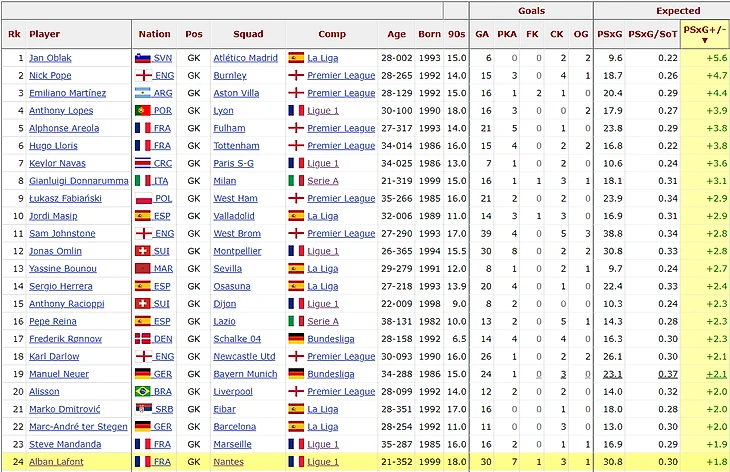Sort by the Age column header
This screenshot has height=472, width=730.
396,34
